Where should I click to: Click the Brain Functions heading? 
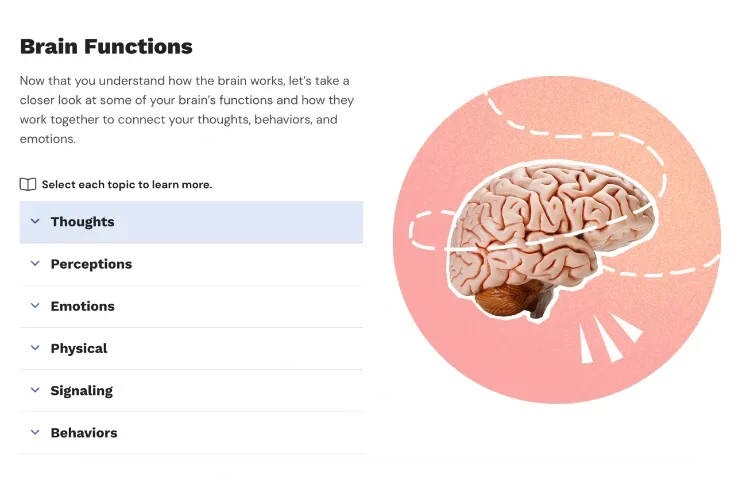click(x=106, y=46)
